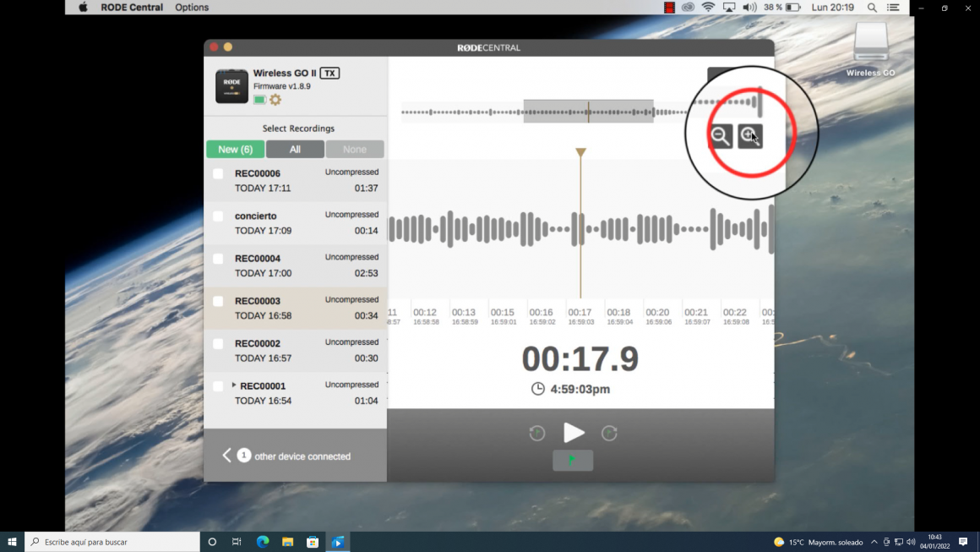Click the zoom out magnifier icon
Image resolution: width=980 pixels, height=552 pixels.
[721, 136]
